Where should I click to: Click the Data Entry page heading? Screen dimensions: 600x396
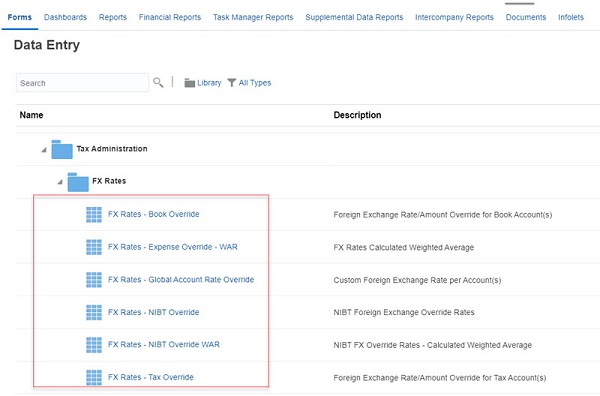(47, 45)
